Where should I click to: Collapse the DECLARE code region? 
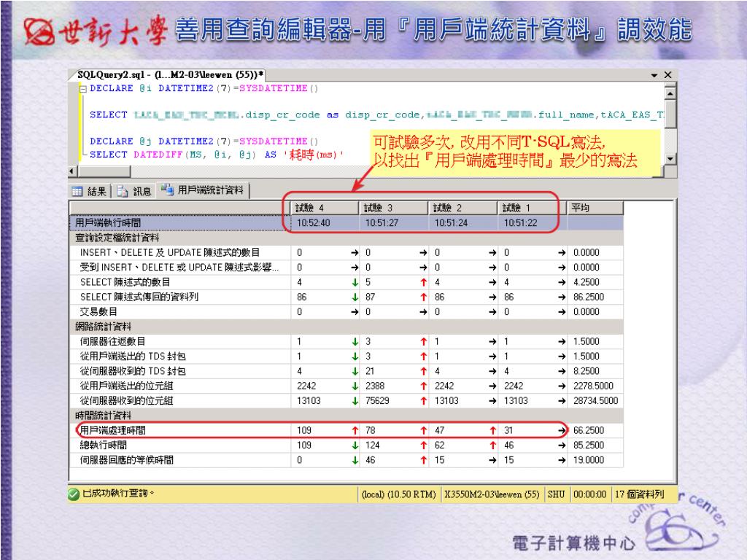(x=83, y=88)
